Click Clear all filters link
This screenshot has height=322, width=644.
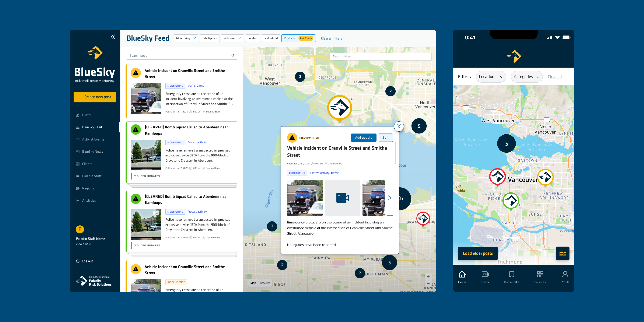click(331, 38)
